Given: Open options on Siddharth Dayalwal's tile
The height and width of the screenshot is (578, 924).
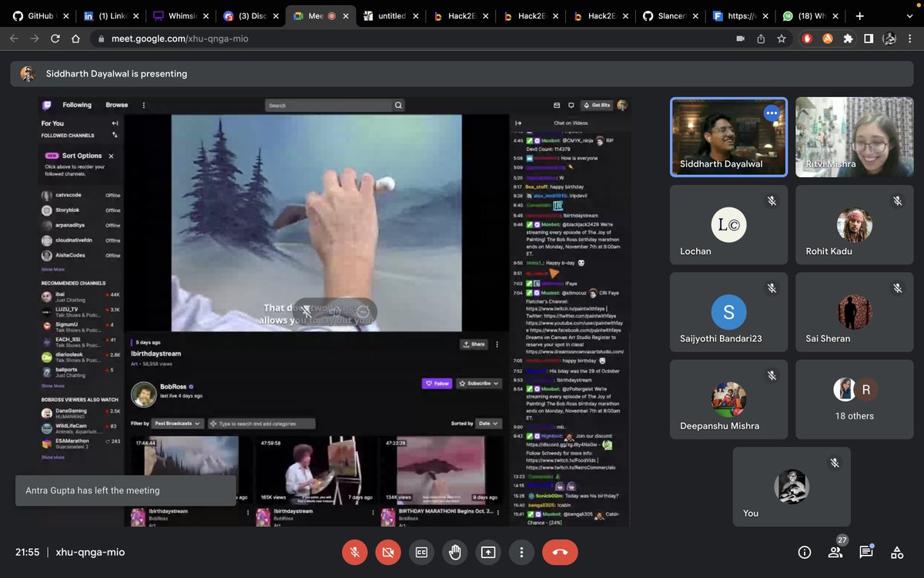Looking at the screenshot, I should [772, 113].
